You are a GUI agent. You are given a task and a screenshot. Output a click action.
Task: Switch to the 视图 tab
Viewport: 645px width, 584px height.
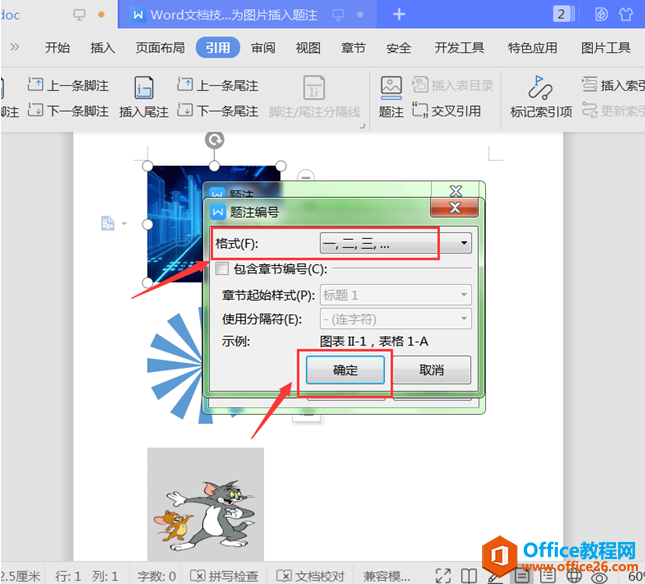tap(308, 48)
